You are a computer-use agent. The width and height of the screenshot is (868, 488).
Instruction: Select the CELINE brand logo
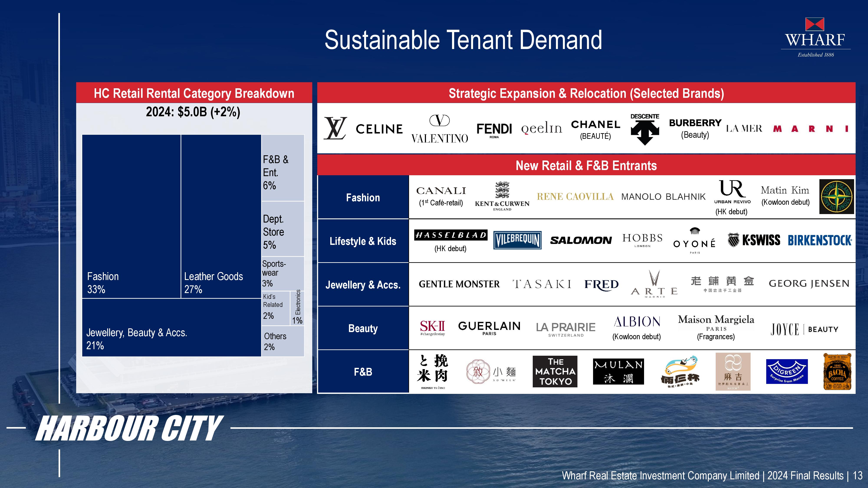(379, 129)
